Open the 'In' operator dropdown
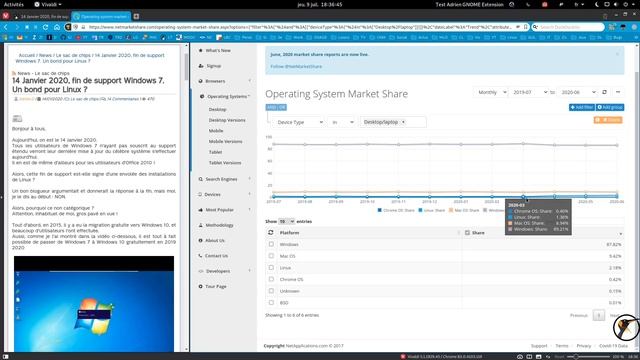 [342, 122]
